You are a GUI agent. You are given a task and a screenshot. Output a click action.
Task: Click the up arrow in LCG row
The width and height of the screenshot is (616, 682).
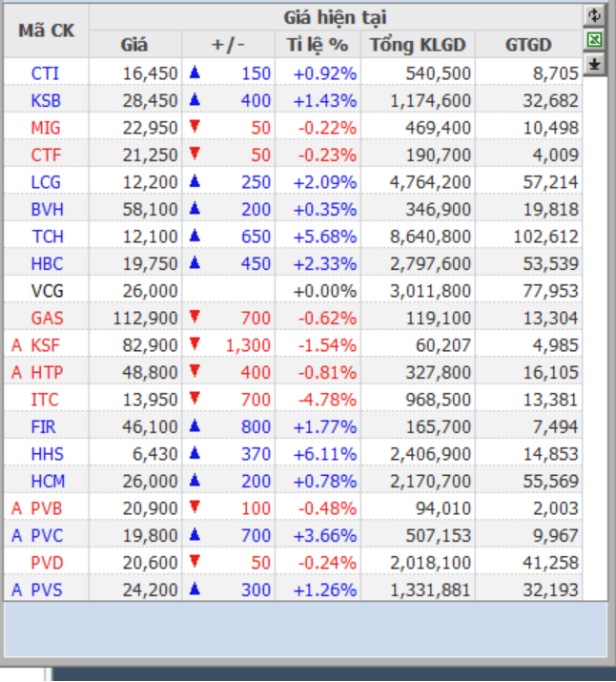(x=195, y=181)
